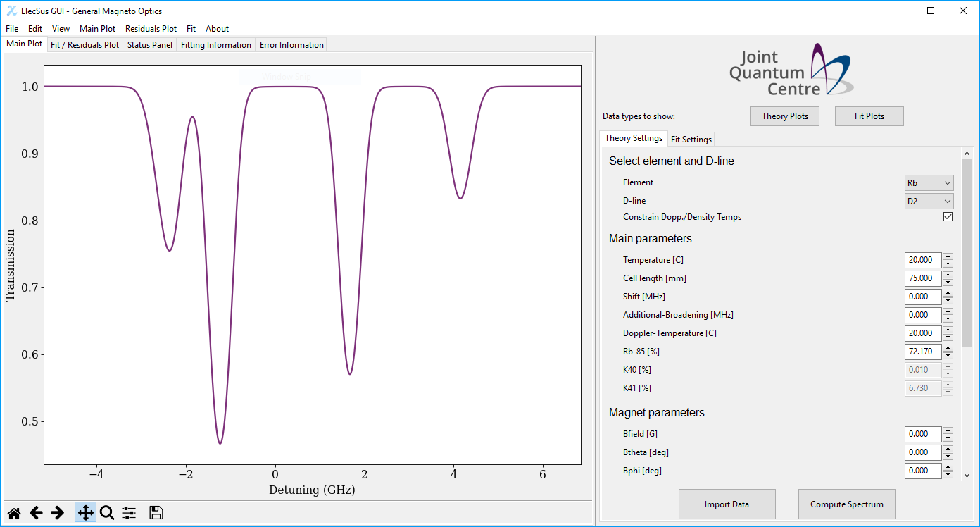
Task: Click the Save figure floppy icon
Action: [156, 513]
